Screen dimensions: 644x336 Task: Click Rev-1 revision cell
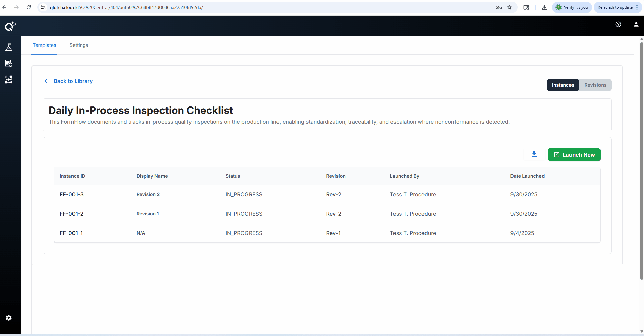coord(333,233)
